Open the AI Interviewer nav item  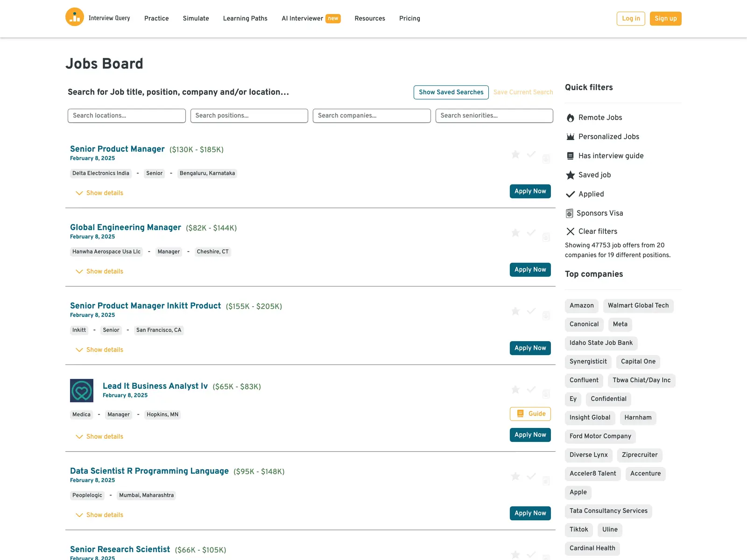(311, 19)
